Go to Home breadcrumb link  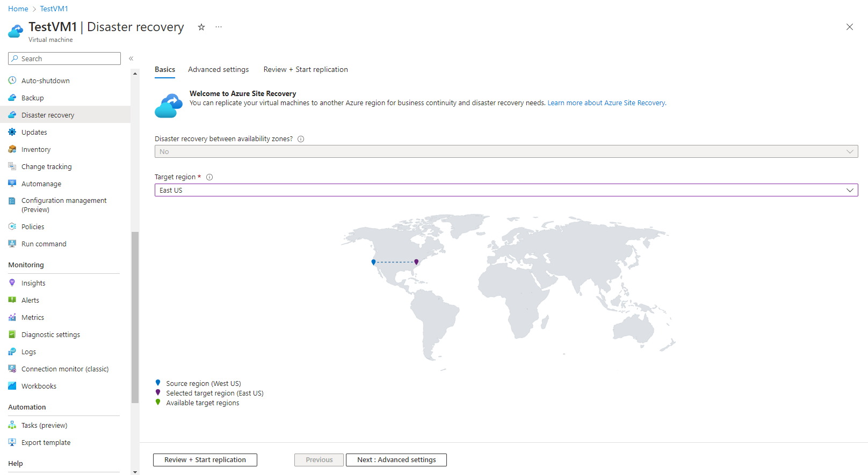[18, 9]
